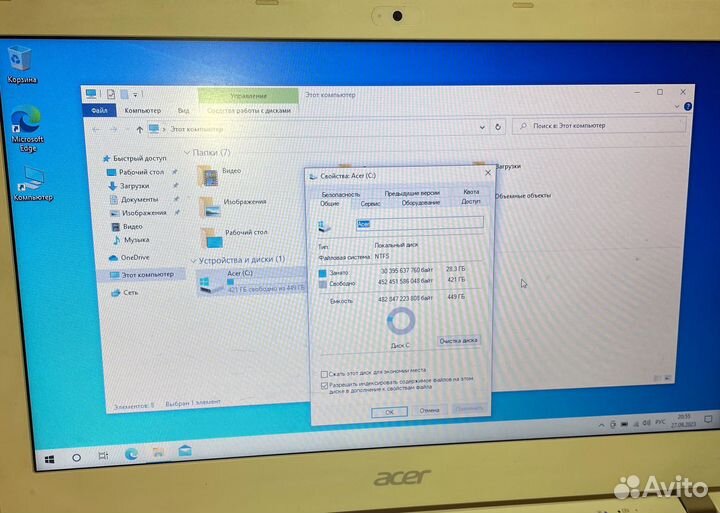The height and width of the screenshot is (513, 720).
Task: Open Cortana search circle on taskbar
Action: [x=77, y=457]
